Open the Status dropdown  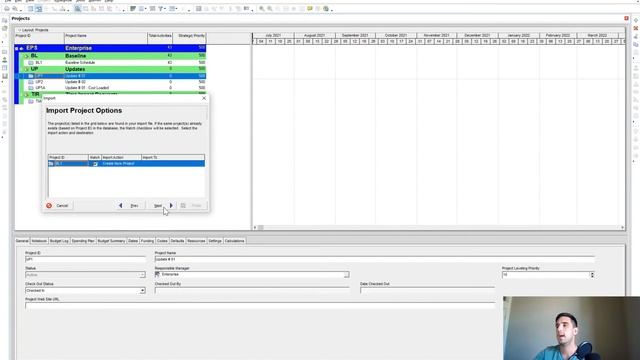click(142, 275)
